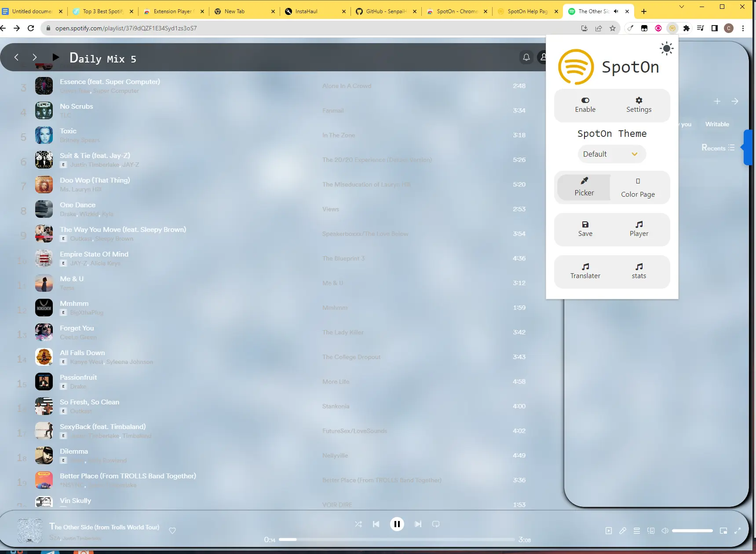Click the address bar URL
The width and height of the screenshot is (756, 554).
pyautogui.click(x=126, y=28)
